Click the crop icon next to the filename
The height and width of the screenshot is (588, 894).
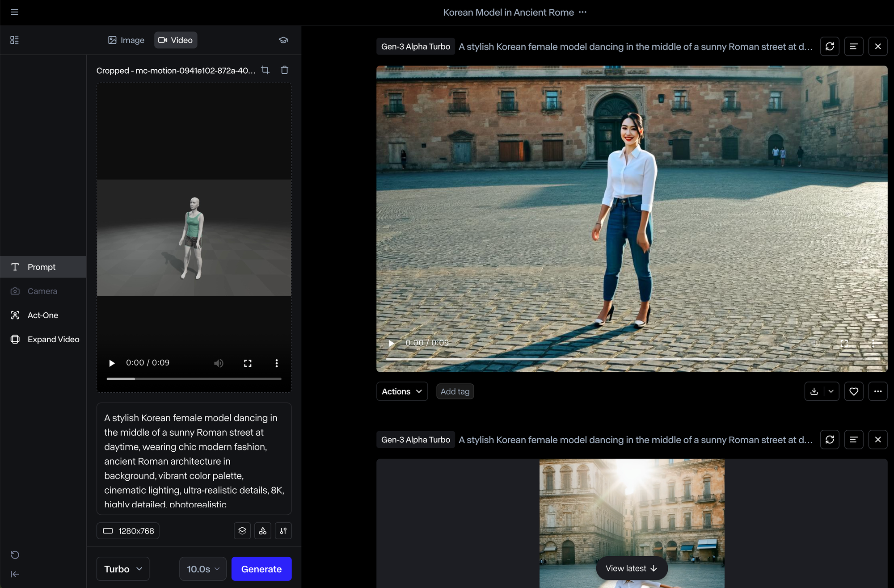point(265,70)
